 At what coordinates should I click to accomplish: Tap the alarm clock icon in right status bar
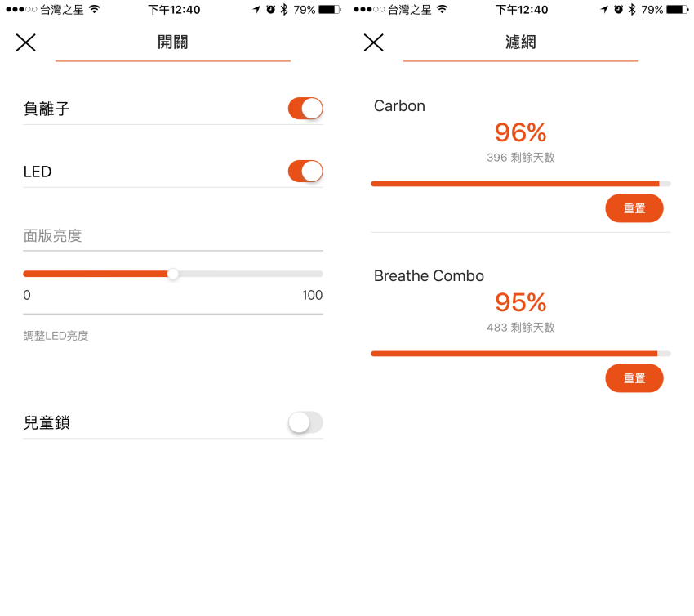coord(618,9)
